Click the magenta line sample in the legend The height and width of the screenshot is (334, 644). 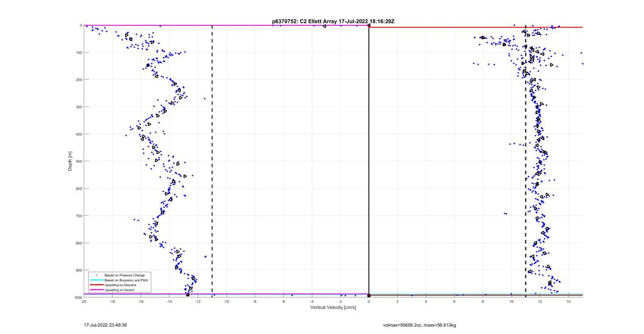[97, 290]
